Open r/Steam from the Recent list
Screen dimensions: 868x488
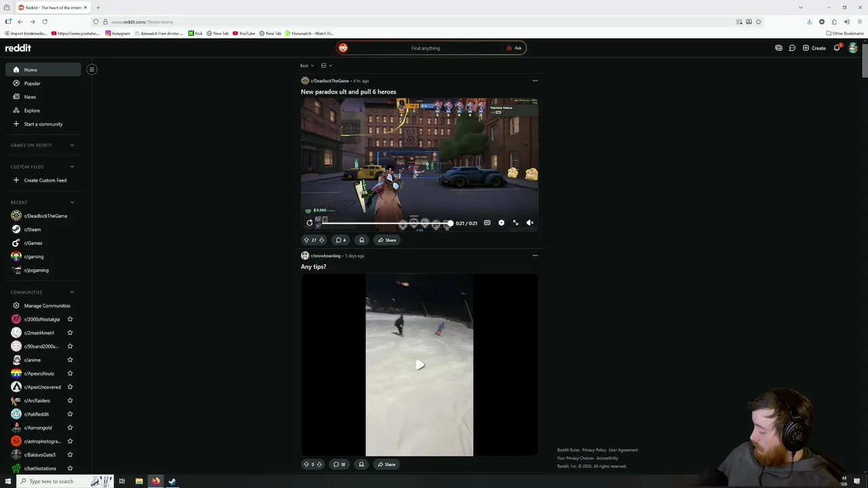click(x=43, y=229)
